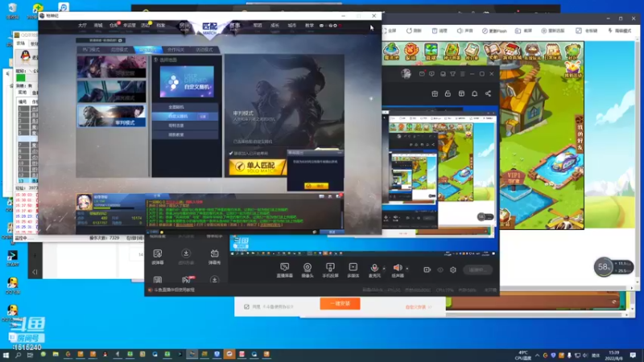Open the 仓库 warehouse menu item

coord(114,26)
